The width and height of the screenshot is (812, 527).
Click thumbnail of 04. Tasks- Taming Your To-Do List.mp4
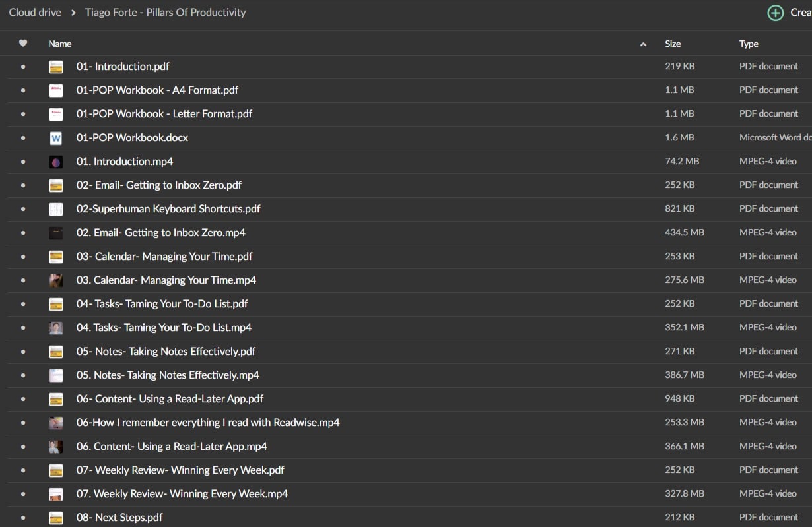coord(55,328)
